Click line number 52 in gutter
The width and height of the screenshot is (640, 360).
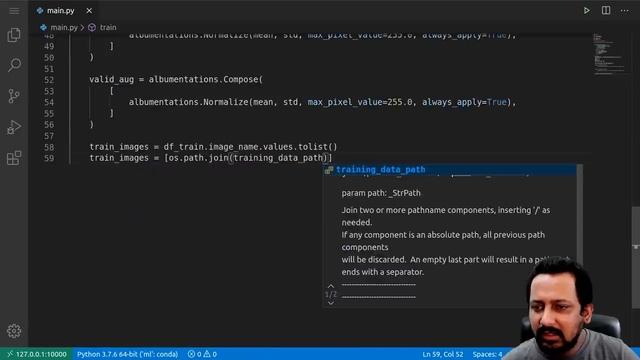click(49, 80)
